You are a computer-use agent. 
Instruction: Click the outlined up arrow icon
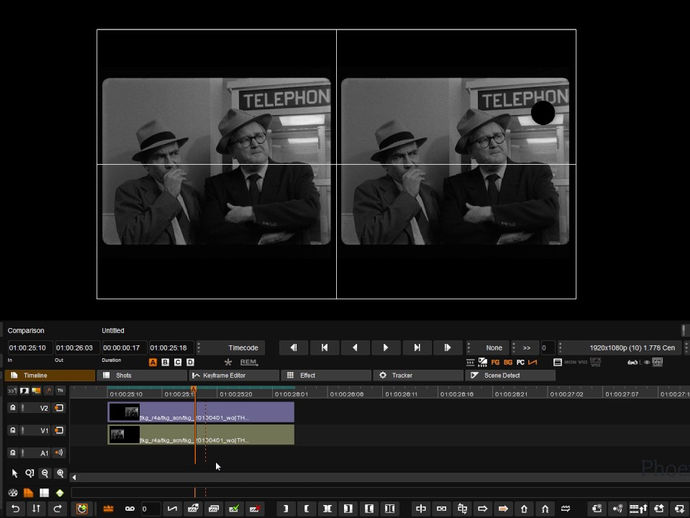[x=524, y=509]
